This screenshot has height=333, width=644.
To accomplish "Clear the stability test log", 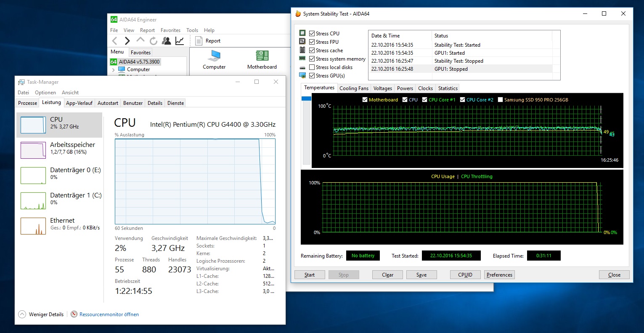I will coord(387,275).
